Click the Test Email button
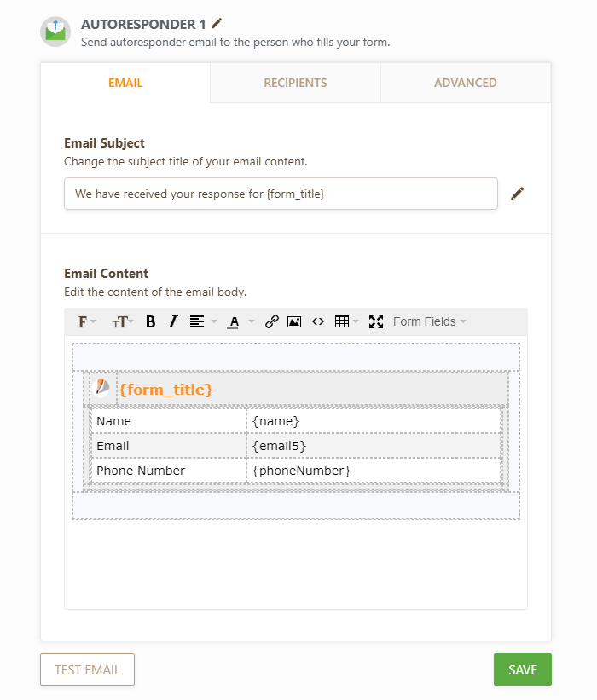This screenshot has width=597, height=700. [87, 669]
